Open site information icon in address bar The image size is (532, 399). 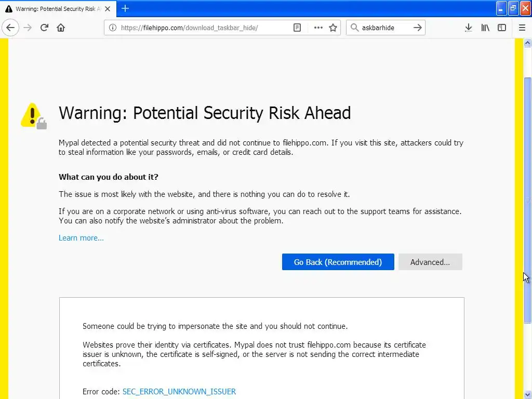(x=112, y=28)
